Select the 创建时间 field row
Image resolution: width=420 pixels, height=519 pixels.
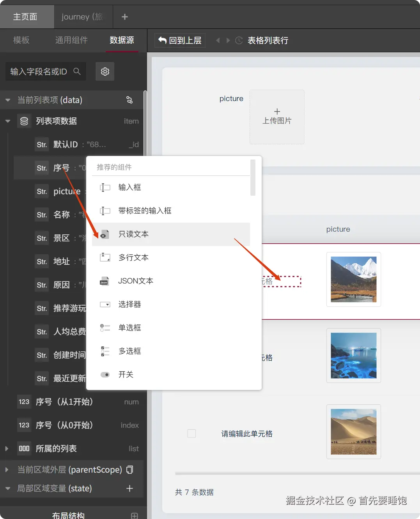click(50, 355)
